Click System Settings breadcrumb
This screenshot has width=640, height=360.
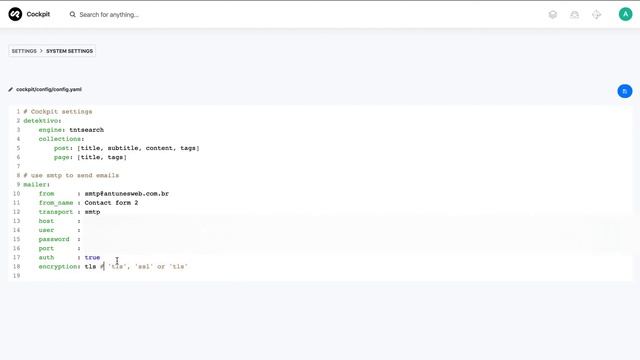[x=69, y=51]
